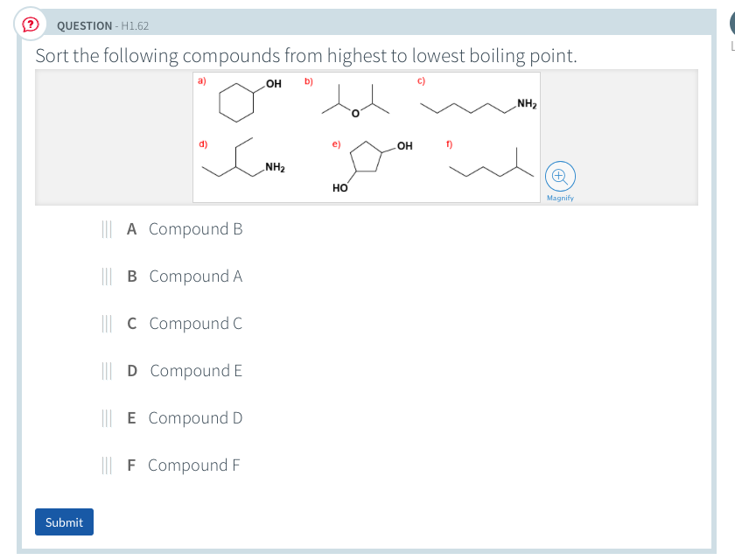The width and height of the screenshot is (735, 560).
Task: Click the drag handle beside Compound E
Action: (x=108, y=370)
